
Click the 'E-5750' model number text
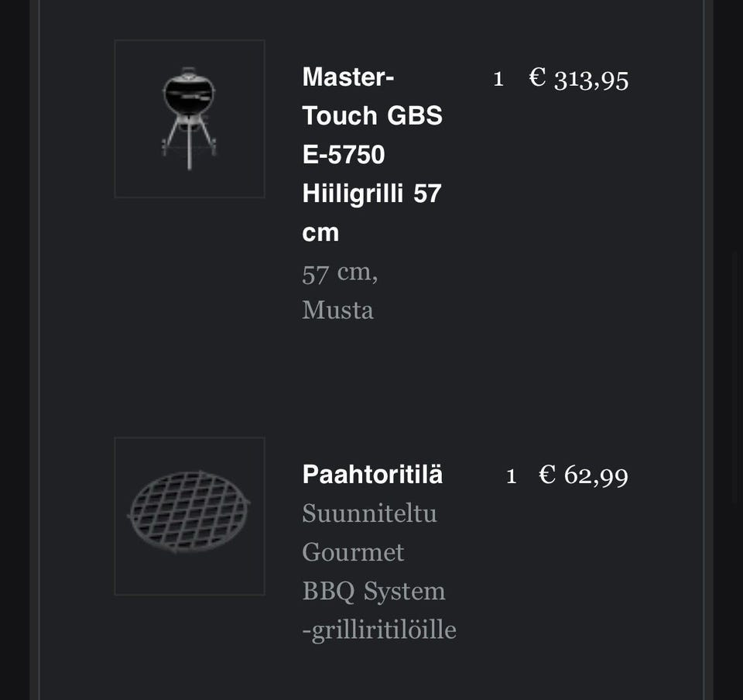coord(343,154)
